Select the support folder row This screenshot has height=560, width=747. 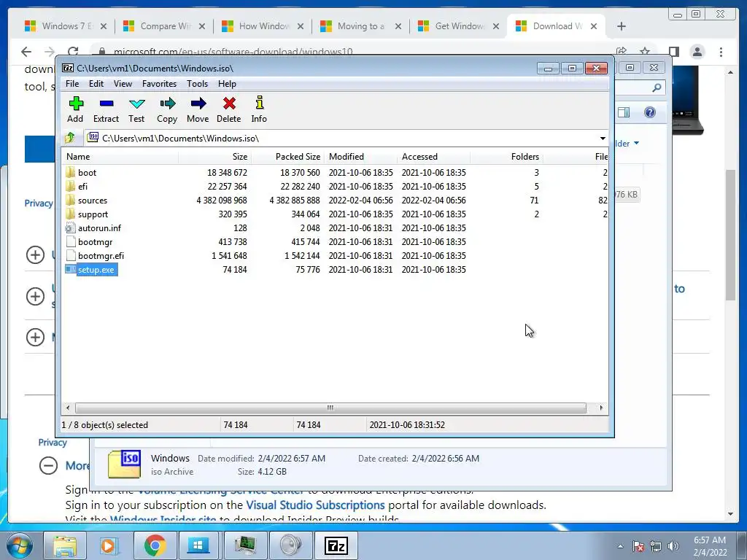tap(335, 214)
